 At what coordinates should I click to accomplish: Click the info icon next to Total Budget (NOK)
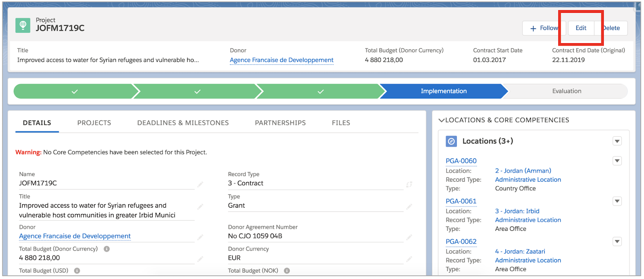click(x=287, y=271)
